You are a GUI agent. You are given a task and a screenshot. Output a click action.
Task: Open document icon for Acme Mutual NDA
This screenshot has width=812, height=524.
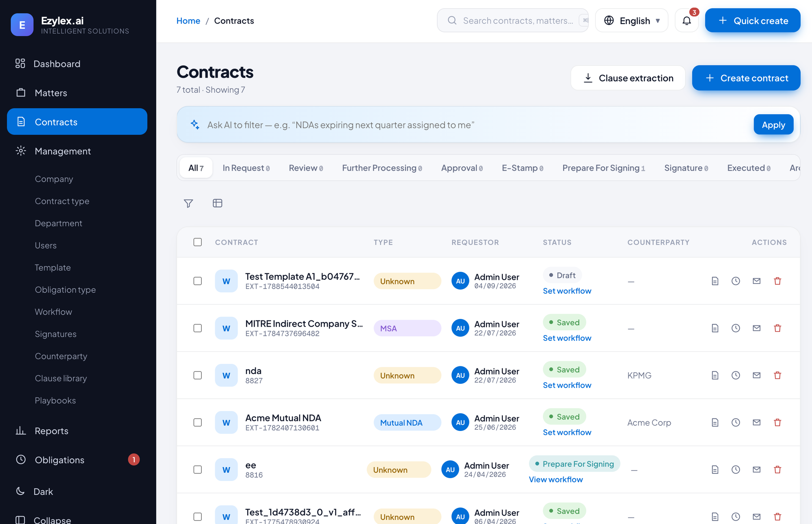tap(715, 422)
